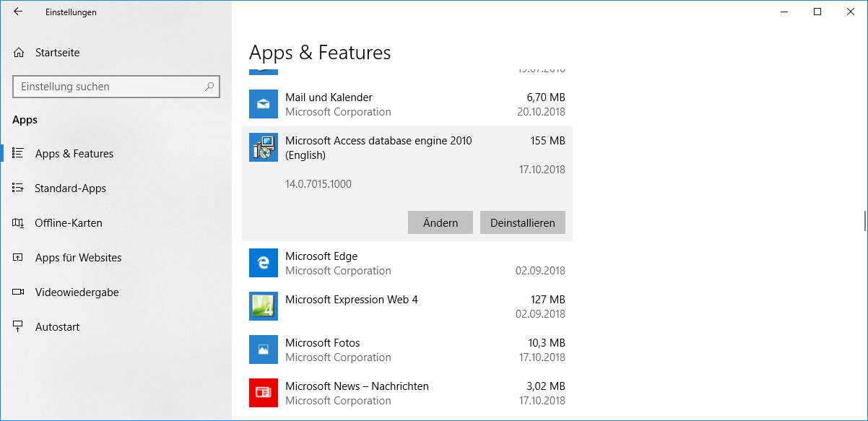Select Apps & Features in sidebar
This screenshot has width=868, height=421.
pyautogui.click(x=74, y=154)
